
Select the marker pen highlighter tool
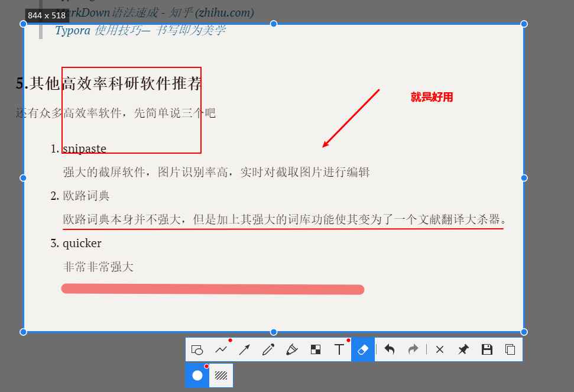pyautogui.click(x=292, y=349)
